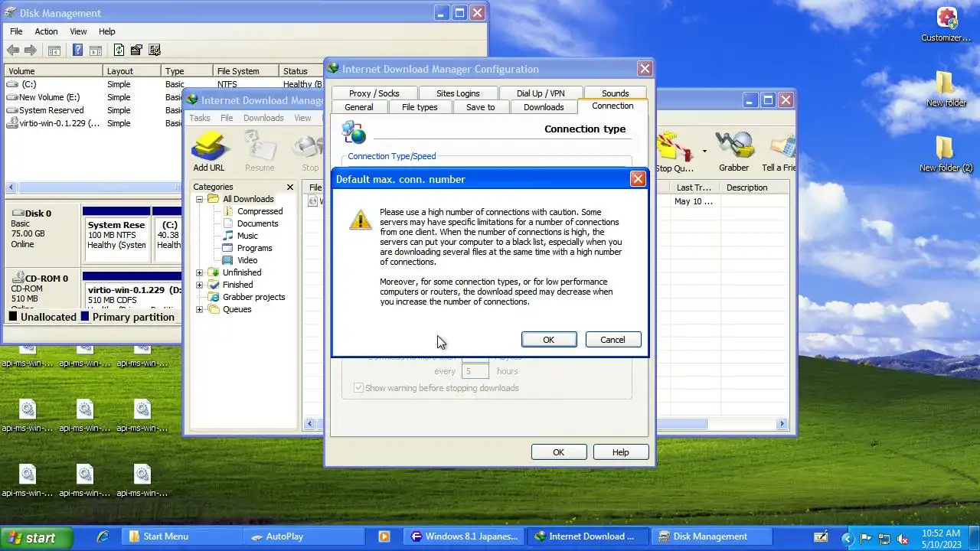Expand the Queues category
The width and height of the screenshot is (980, 551).
(200, 309)
